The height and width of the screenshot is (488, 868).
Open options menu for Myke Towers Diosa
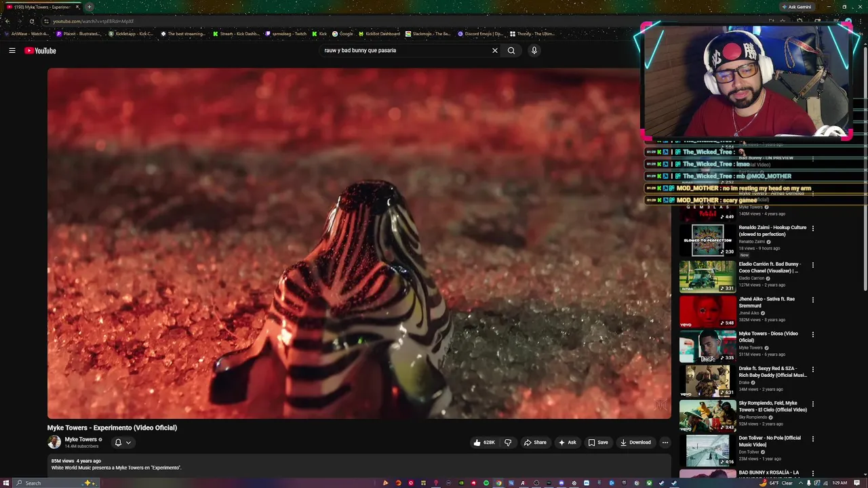pyautogui.click(x=812, y=334)
